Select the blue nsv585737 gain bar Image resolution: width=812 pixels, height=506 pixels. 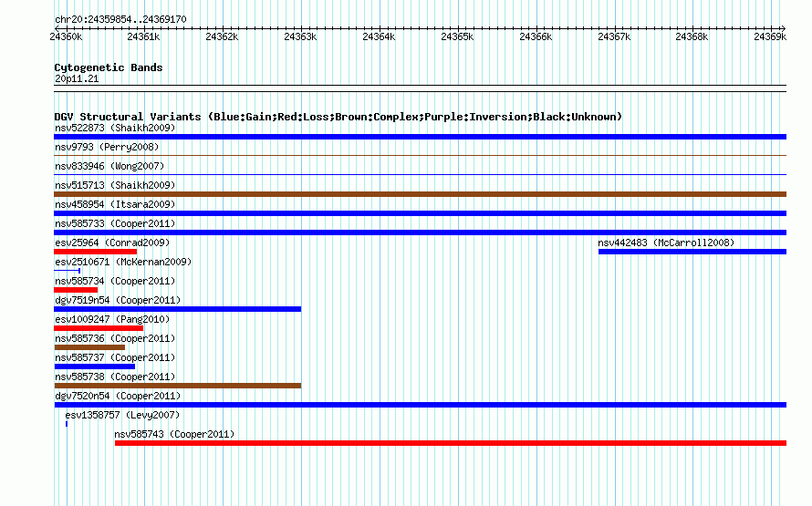pyautogui.click(x=94, y=367)
